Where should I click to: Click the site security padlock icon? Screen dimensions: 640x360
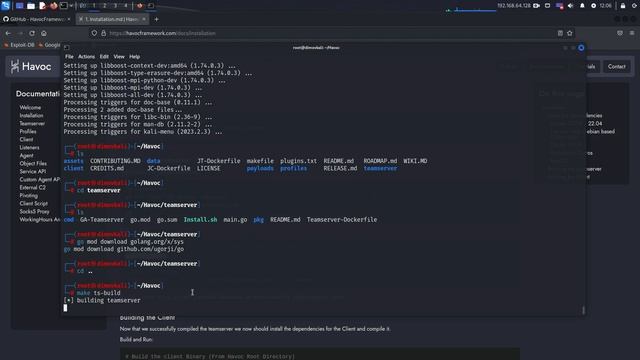(104, 33)
